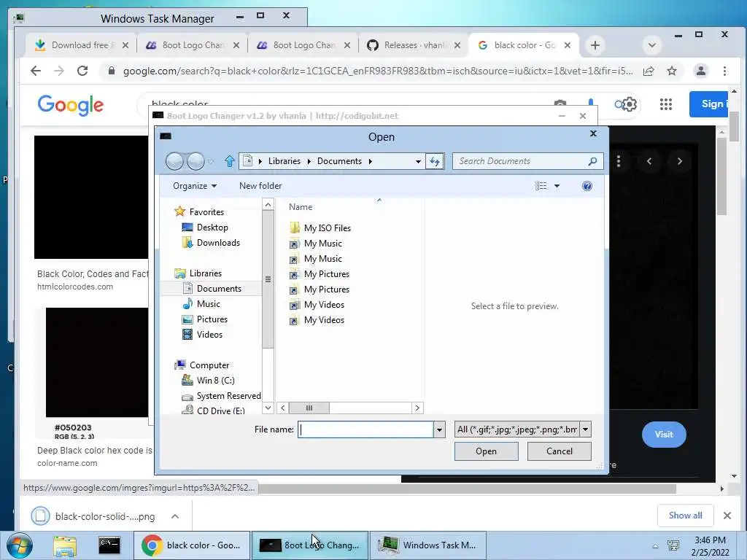Switch to the Download free Chrome tab
Image resolution: width=747 pixels, height=560 pixels.
(x=80, y=45)
